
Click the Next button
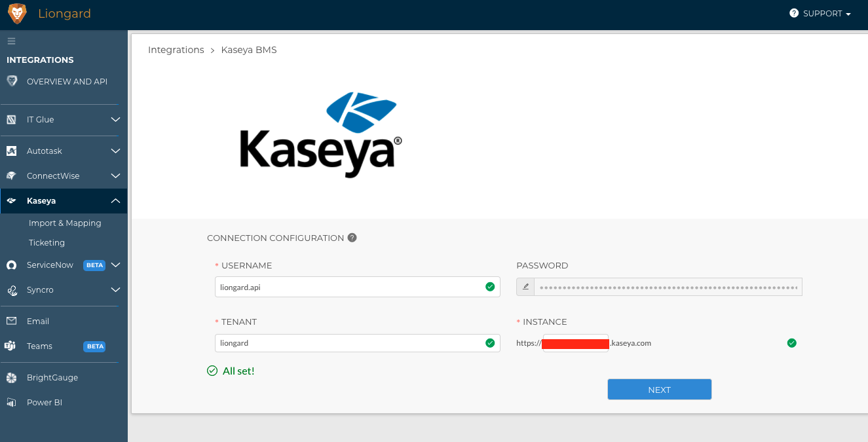659,390
